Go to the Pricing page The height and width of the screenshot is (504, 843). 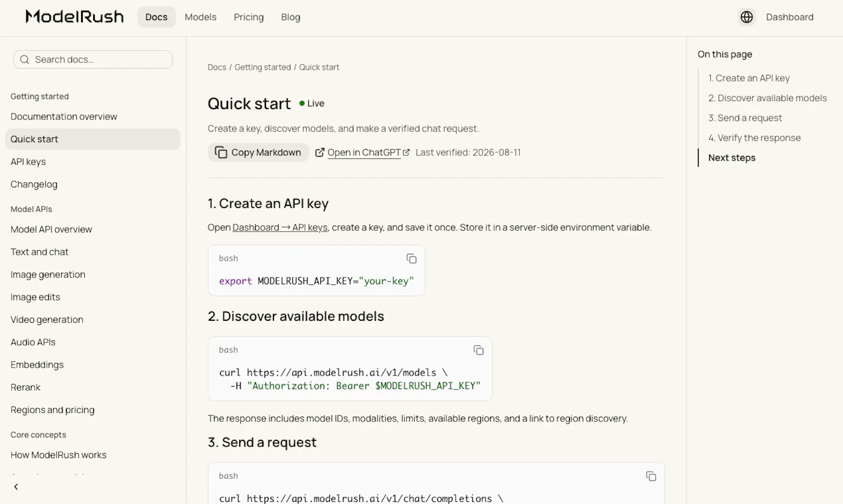pyautogui.click(x=249, y=17)
